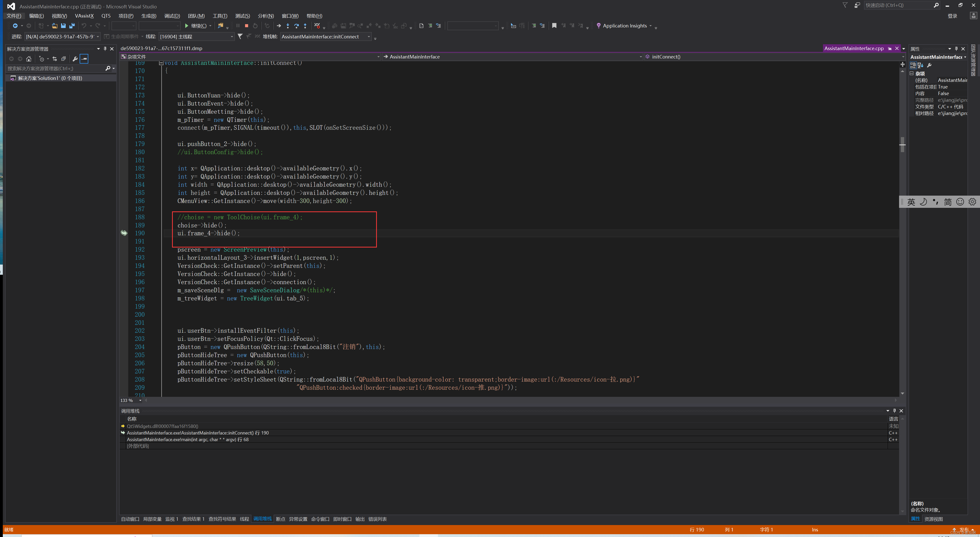Select the main(int argc) call stack frame
Screen dimensions: 980x537
tap(188, 440)
